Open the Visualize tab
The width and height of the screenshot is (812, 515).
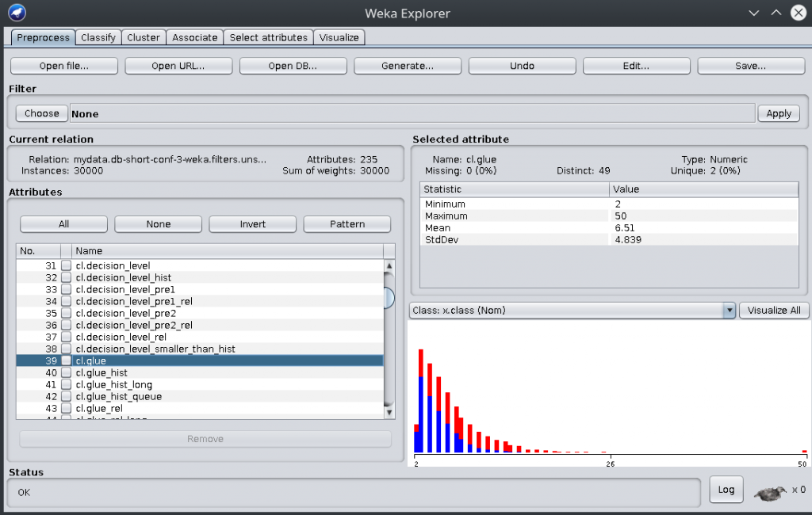(339, 38)
